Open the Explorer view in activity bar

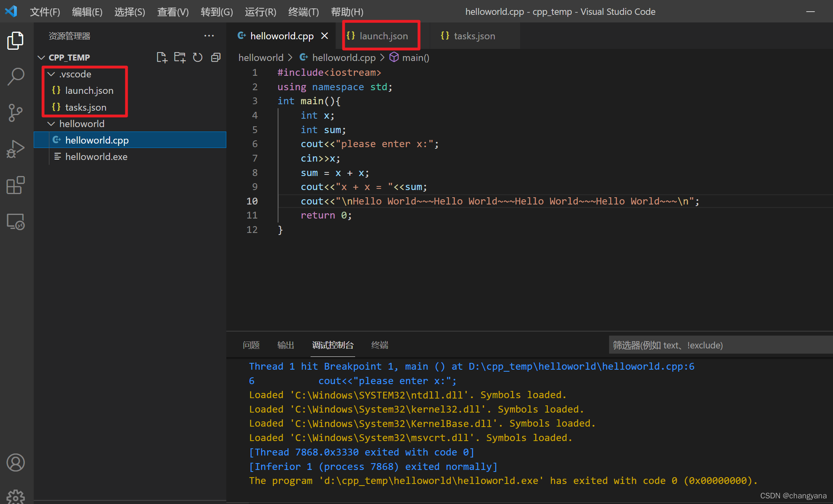click(x=16, y=40)
